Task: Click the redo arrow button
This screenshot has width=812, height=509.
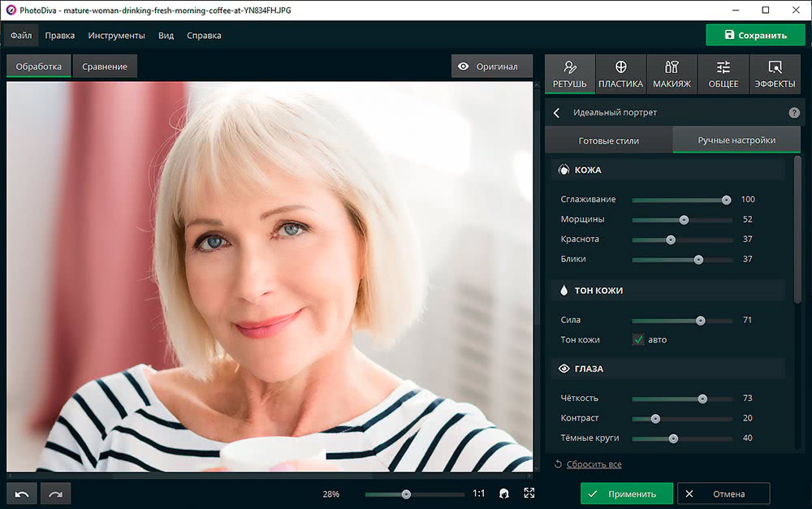Action: (x=56, y=494)
